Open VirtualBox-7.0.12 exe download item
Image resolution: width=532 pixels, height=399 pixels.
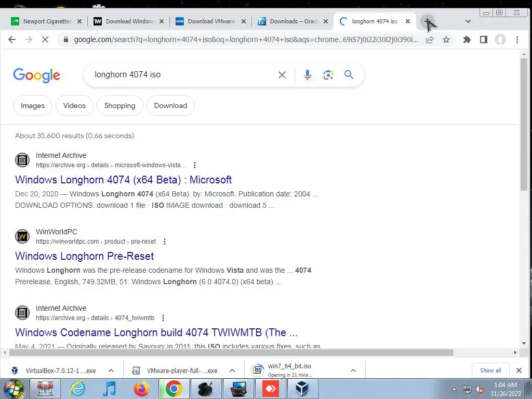55,370
